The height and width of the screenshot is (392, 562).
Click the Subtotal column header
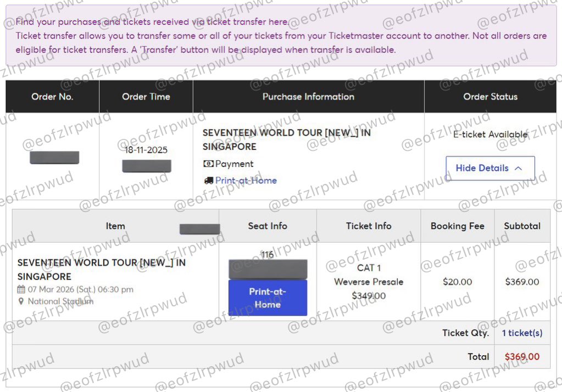coord(522,226)
